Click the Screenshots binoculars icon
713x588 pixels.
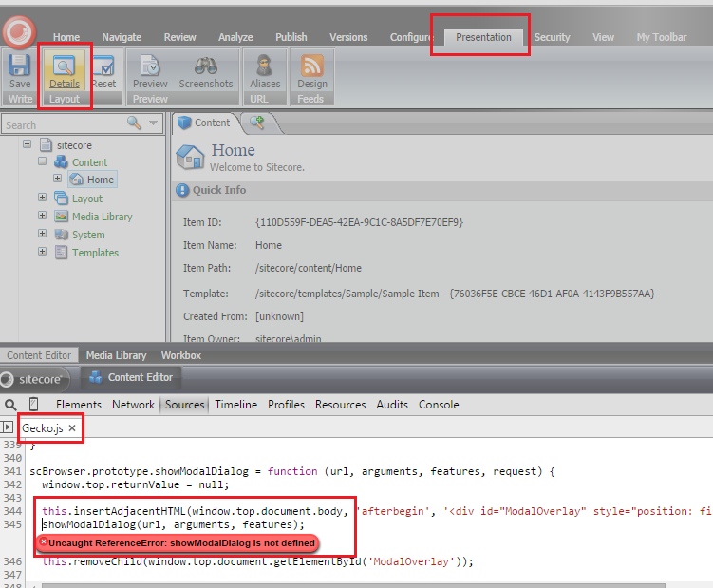pos(205,66)
